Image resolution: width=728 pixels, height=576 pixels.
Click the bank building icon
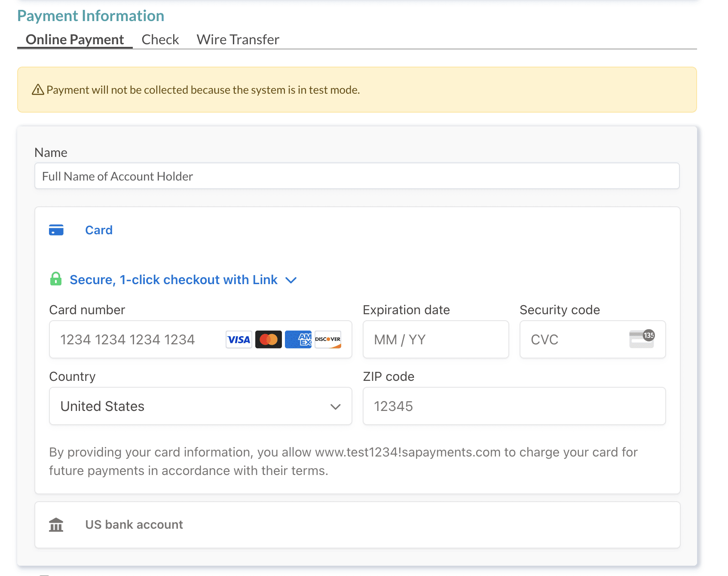point(56,525)
